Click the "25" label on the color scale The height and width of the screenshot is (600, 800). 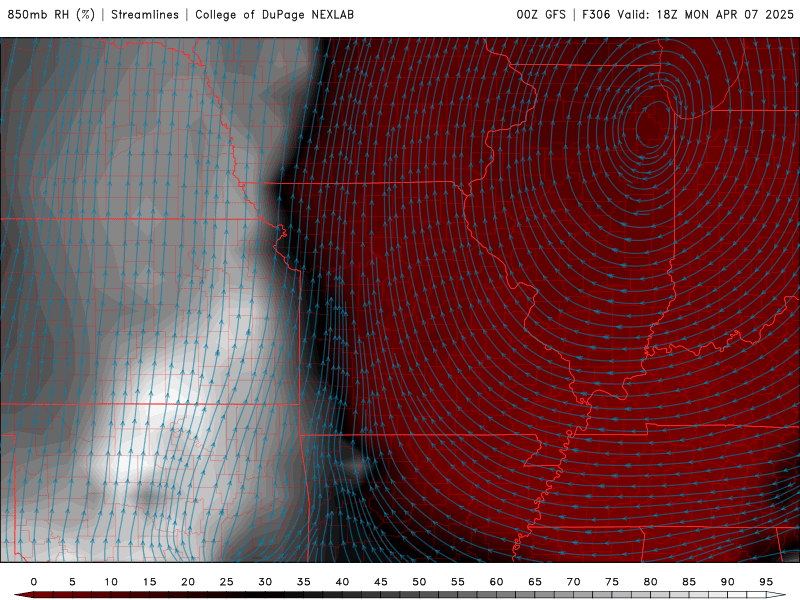(227, 582)
